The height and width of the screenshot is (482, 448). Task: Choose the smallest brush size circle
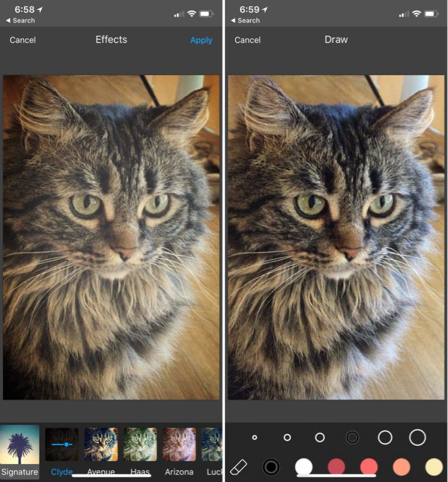(255, 437)
